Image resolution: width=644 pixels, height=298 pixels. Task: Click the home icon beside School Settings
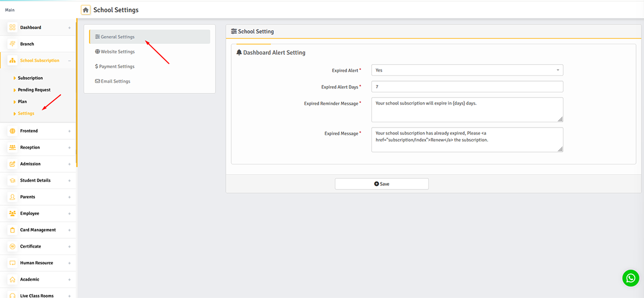[86, 10]
